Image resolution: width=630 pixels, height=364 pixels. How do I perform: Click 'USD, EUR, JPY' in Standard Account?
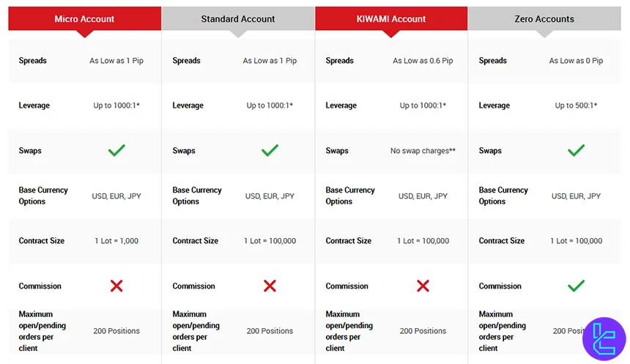tap(270, 196)
